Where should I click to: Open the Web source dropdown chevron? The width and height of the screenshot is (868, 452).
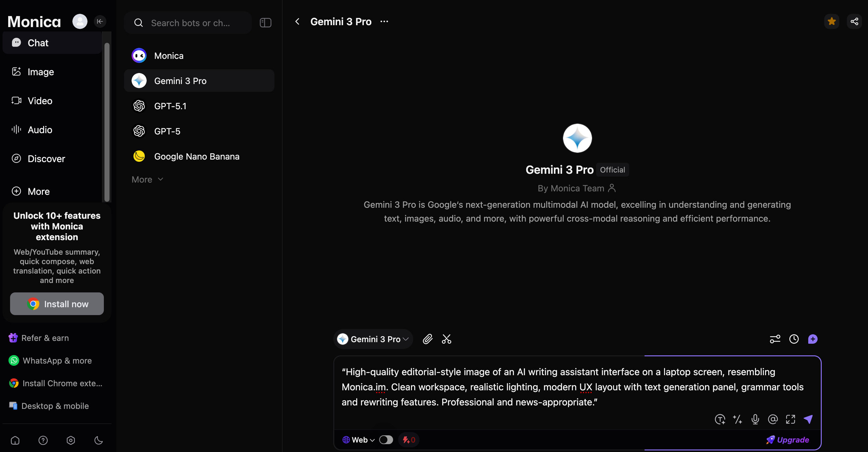point(372,440)
